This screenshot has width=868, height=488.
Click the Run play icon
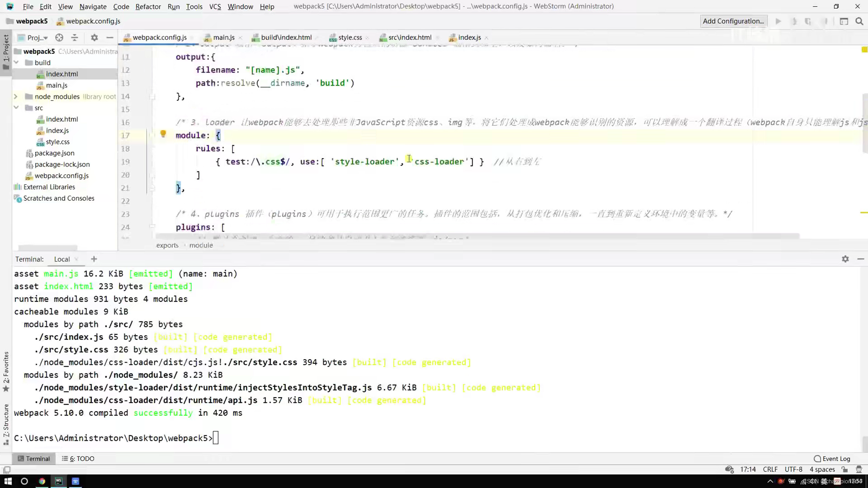tap(778, 21)
